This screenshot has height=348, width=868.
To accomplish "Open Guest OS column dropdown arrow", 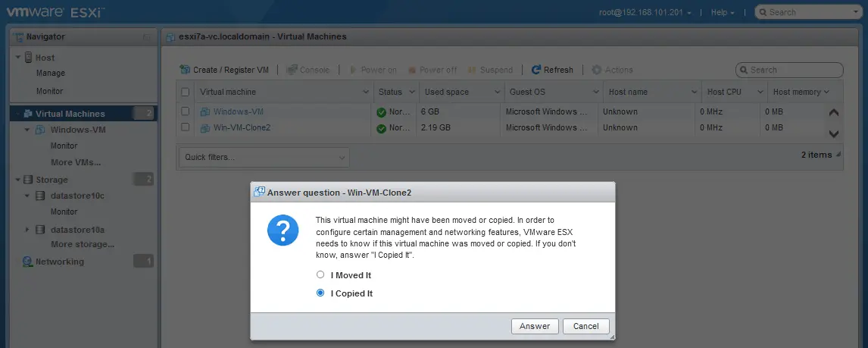I will coord(596,92).
